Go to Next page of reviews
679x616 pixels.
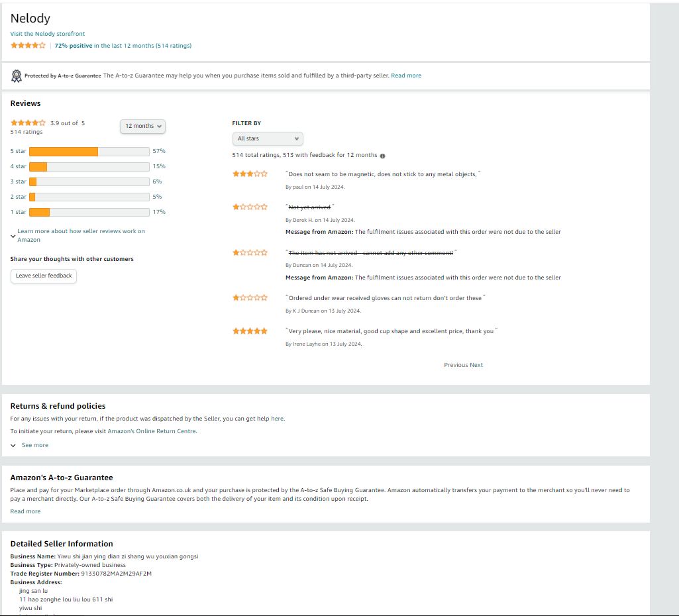(476, 365)
